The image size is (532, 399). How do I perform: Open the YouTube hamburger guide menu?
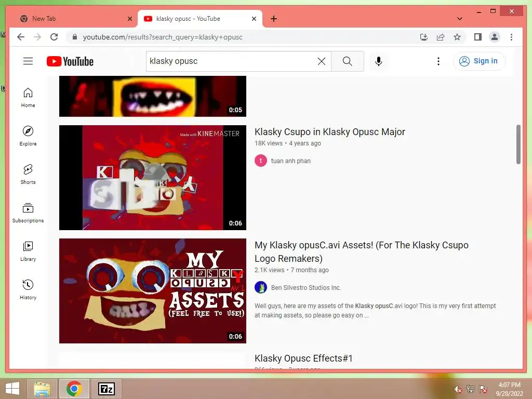(28, 61)
